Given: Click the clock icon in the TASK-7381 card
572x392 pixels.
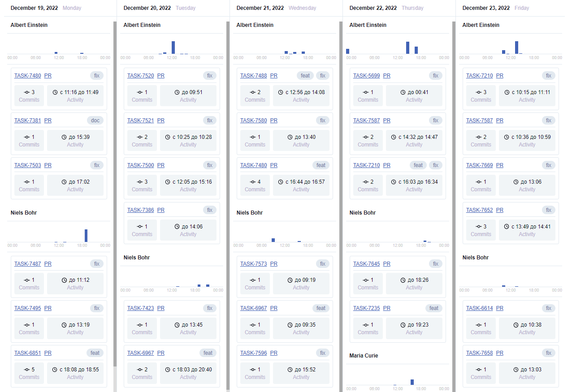Looking at the screenshot, I should [x=64, y=137].
